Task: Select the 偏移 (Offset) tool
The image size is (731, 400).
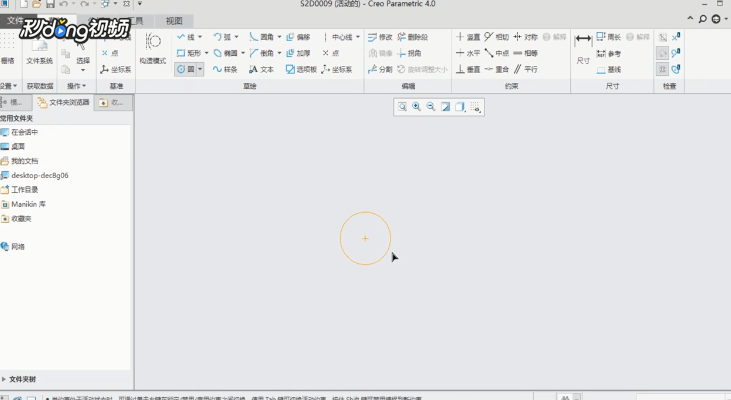Action: (x=298, y=37)
